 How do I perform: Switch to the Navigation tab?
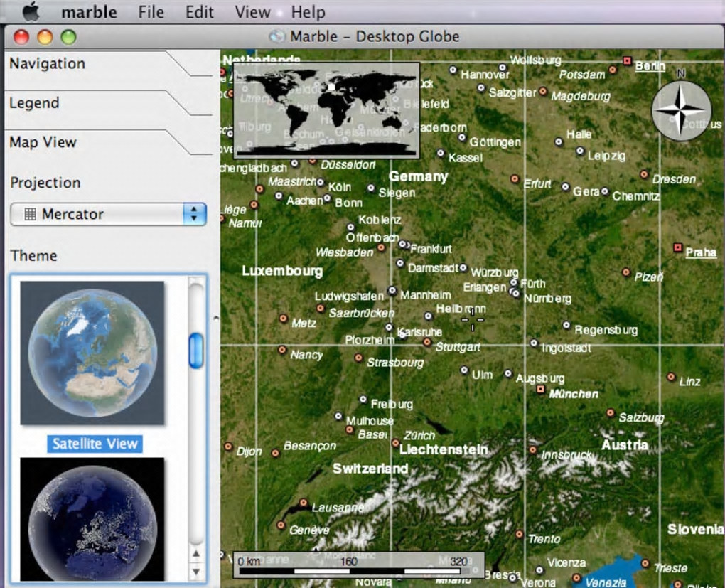point(47,63)
